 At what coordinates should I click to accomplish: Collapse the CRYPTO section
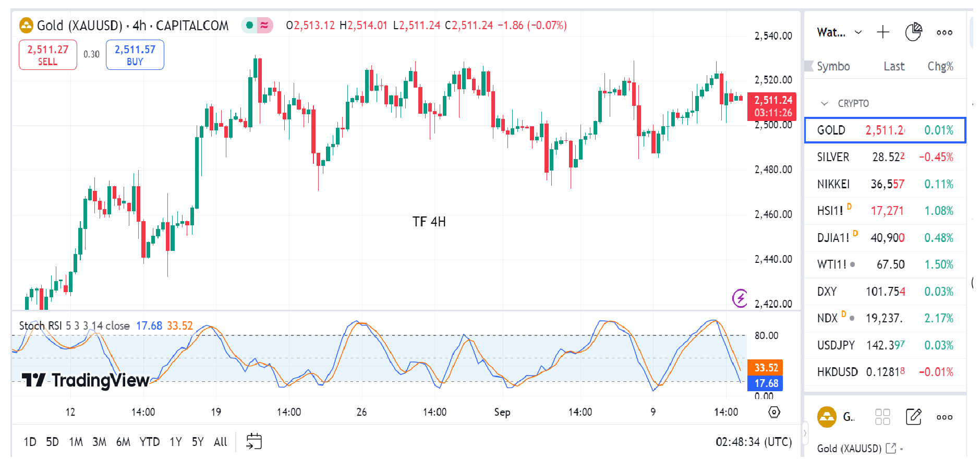tap(825, 103)
